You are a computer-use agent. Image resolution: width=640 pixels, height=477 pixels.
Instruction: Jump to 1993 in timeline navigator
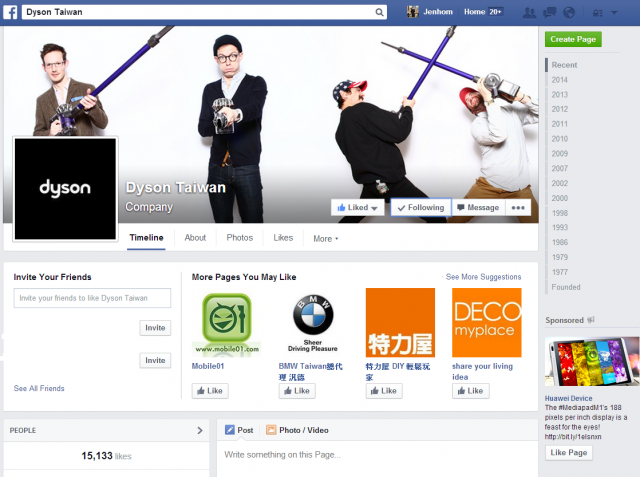[560, 227]
